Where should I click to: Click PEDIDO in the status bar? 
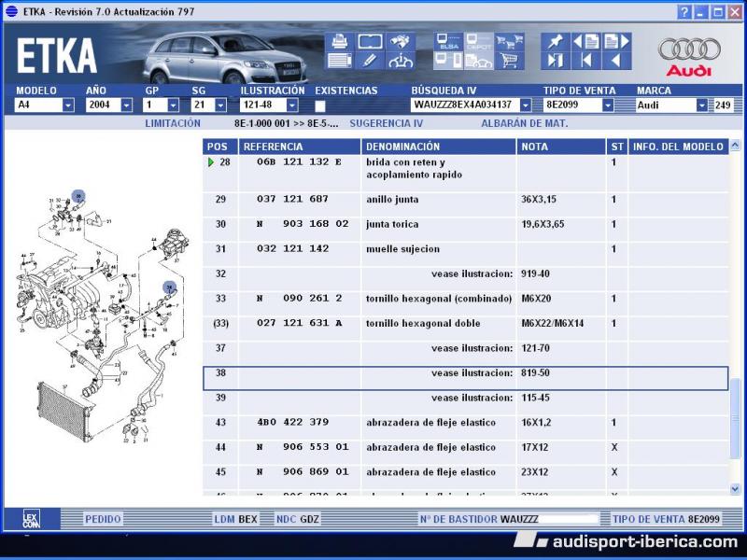tap(103, 519)
